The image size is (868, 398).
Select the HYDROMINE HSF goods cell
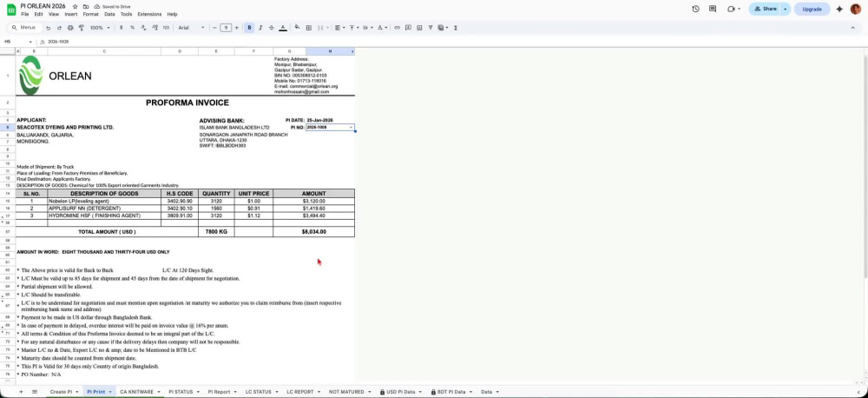[104, 216]
